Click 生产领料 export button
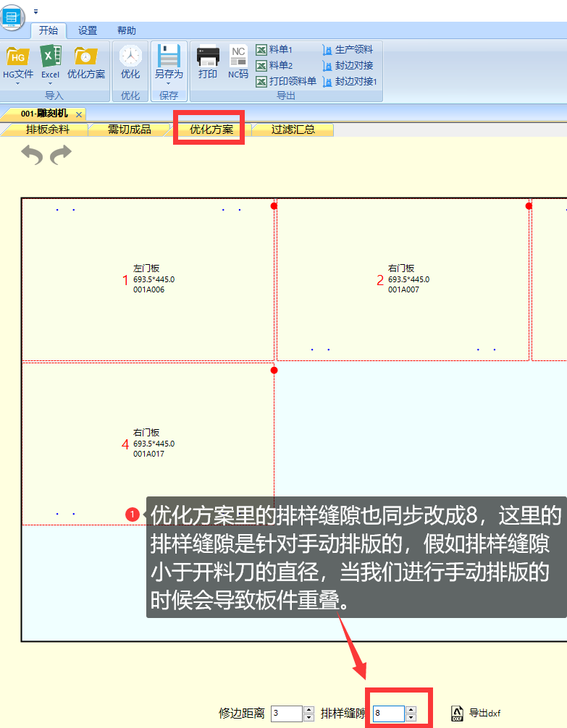Viewport: 567px width, 728px height. pyautogui.click(x=348, y=49)
